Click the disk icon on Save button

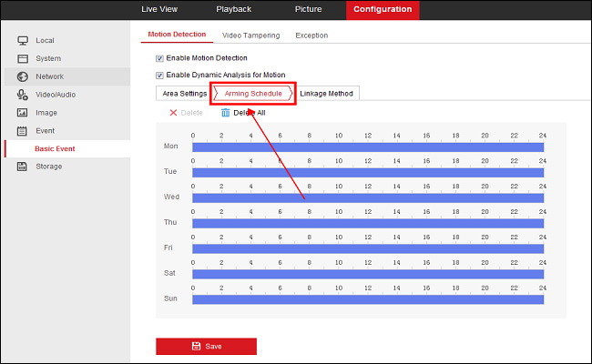tap(197, 346)
